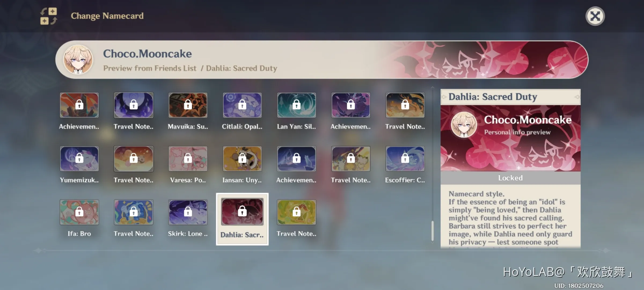Select the first Achievement namecard
Viewport: 644px width, 290px height.
click(x=79, y=105)
